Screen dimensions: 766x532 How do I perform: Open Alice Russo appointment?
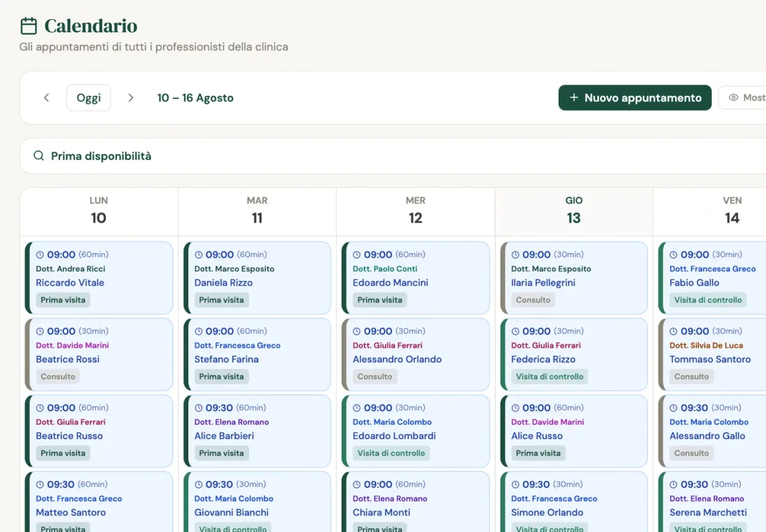click(x=574, y=431)
